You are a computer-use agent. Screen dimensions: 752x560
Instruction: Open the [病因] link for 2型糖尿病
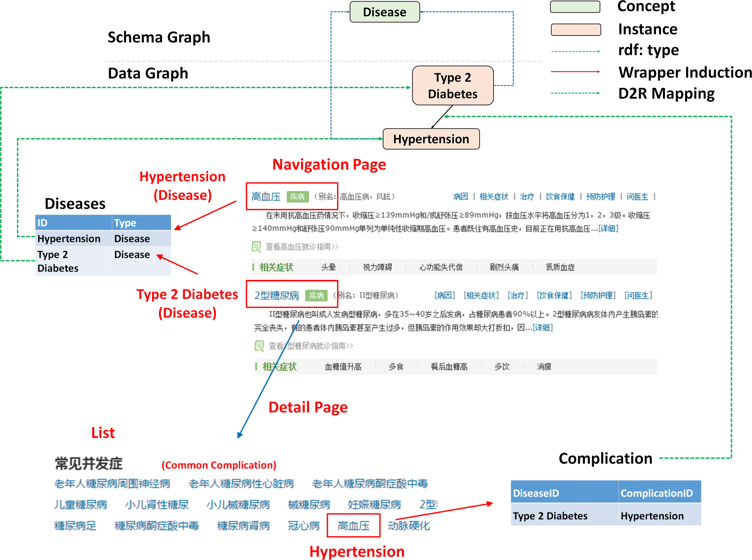point(444,295)
